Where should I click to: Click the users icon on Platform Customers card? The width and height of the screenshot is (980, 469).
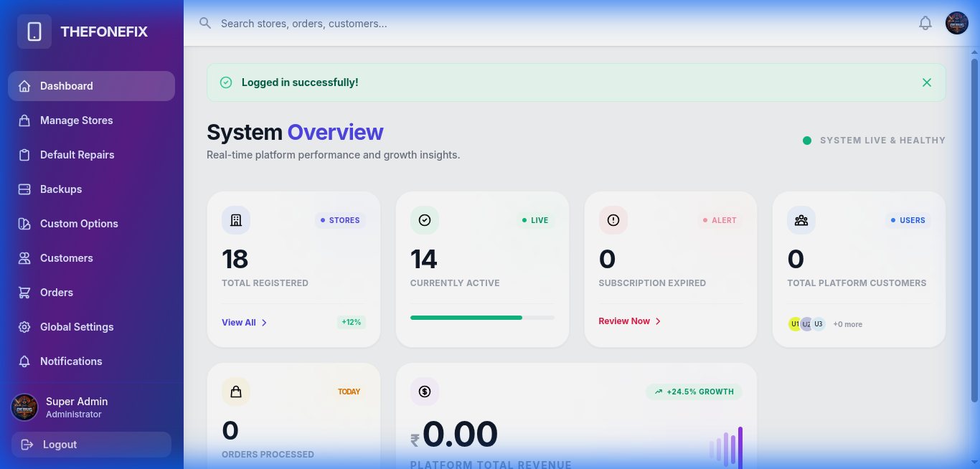click(x=801, y=220)
